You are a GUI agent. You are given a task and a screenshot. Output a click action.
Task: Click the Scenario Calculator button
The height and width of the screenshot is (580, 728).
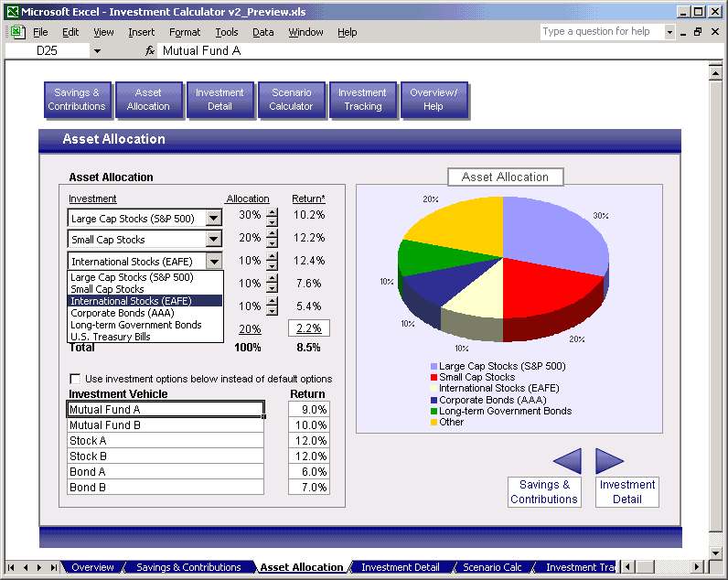(291, 100)
